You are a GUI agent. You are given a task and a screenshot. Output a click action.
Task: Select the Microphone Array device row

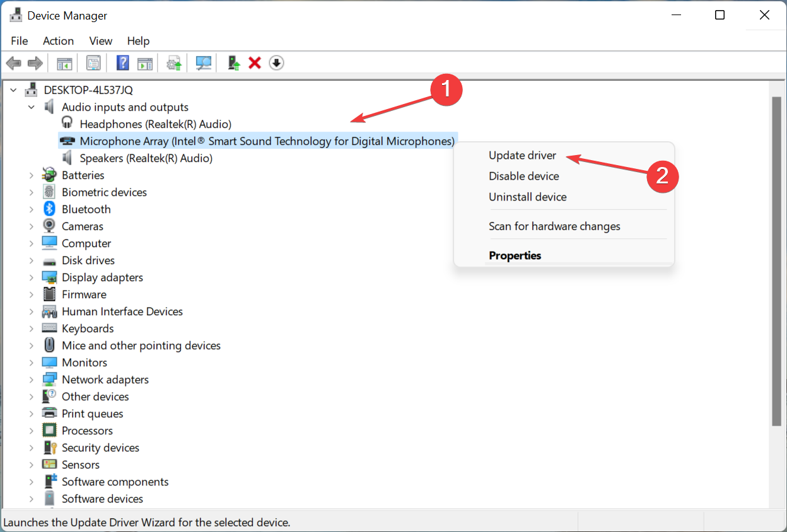coord(257,141)
